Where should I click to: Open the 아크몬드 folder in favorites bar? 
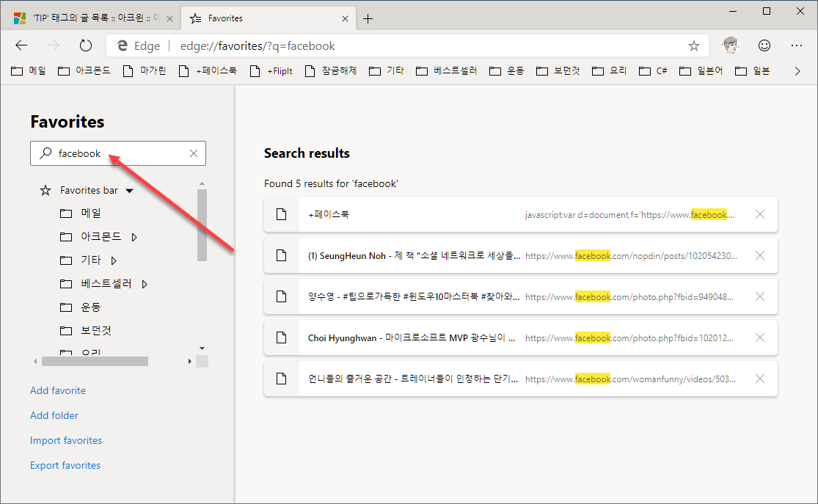coord(84,71)
